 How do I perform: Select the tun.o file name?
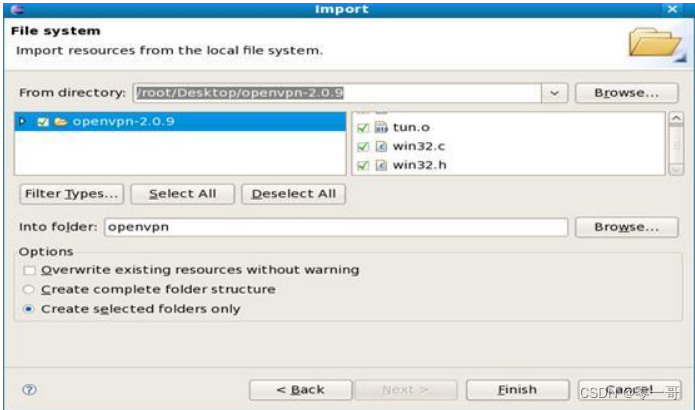click(411, 128)
